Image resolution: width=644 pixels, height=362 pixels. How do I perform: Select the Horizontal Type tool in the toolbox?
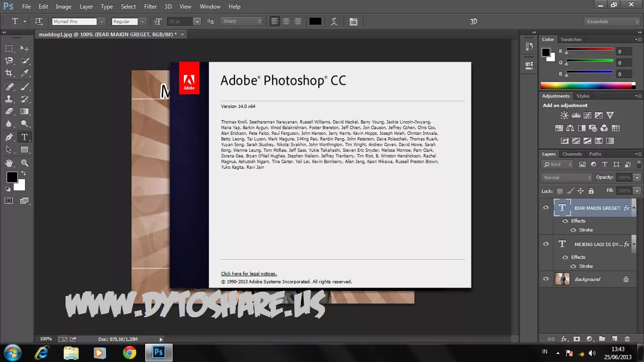click(25, 137)
